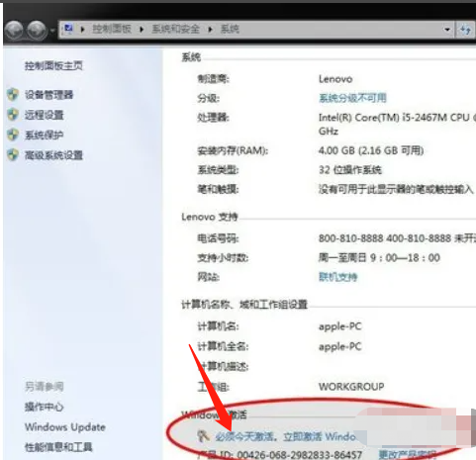476x460 pixels.
Task: Select the product ID 00426-068-2982833-86457
Action: [299, 455]
